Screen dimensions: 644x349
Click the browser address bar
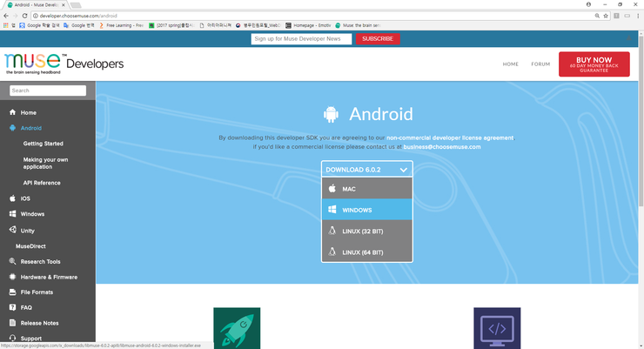(312, 16)
